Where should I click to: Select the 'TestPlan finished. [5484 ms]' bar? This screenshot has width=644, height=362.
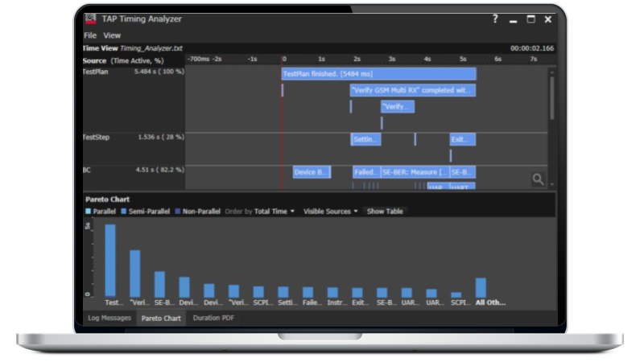point(378,74)
